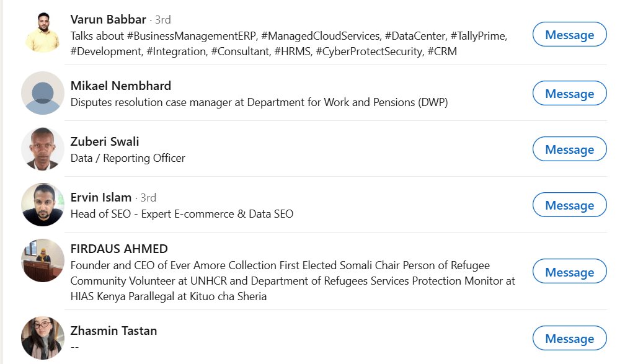This screenshot has height=364, width=625.
Task: Click the FIRDAUS AHMED name heading
Action: pyautogui.click(x=119, y=249)
